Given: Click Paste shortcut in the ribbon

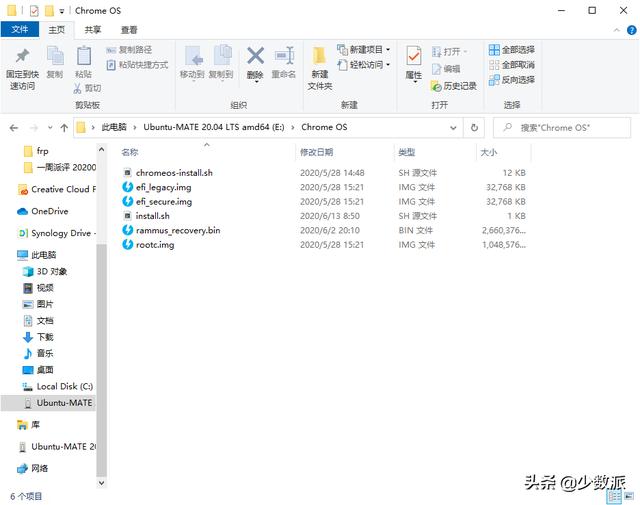Looking at the screenshot, I should (x=137, y=65).
